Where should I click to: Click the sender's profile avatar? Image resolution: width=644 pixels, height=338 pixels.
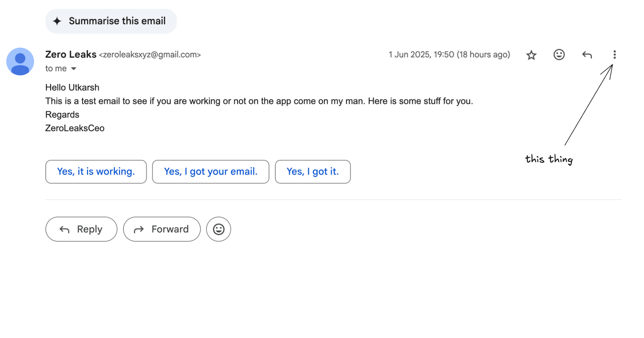click(x=20, y=61)
